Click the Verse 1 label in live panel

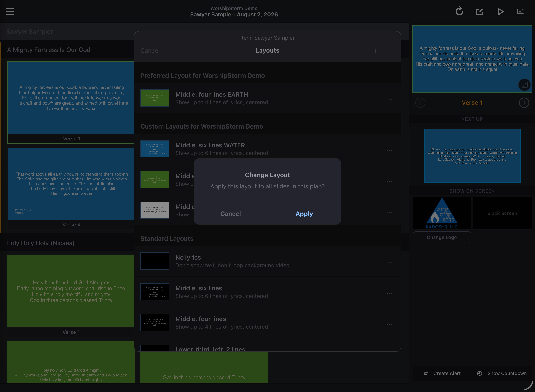pos(472,103)
